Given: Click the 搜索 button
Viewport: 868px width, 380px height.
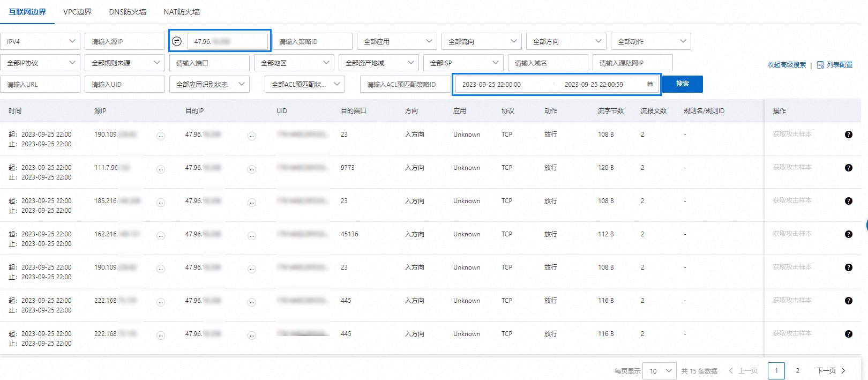Looking at the screenshot, I should (x=683, y=84).
